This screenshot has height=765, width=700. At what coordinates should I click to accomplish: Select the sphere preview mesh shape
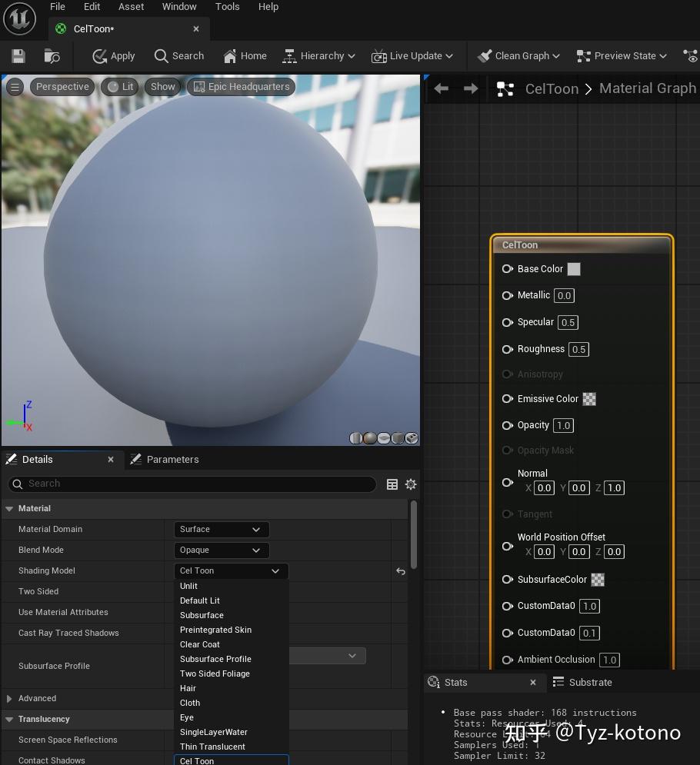click(x=370, y=438)
